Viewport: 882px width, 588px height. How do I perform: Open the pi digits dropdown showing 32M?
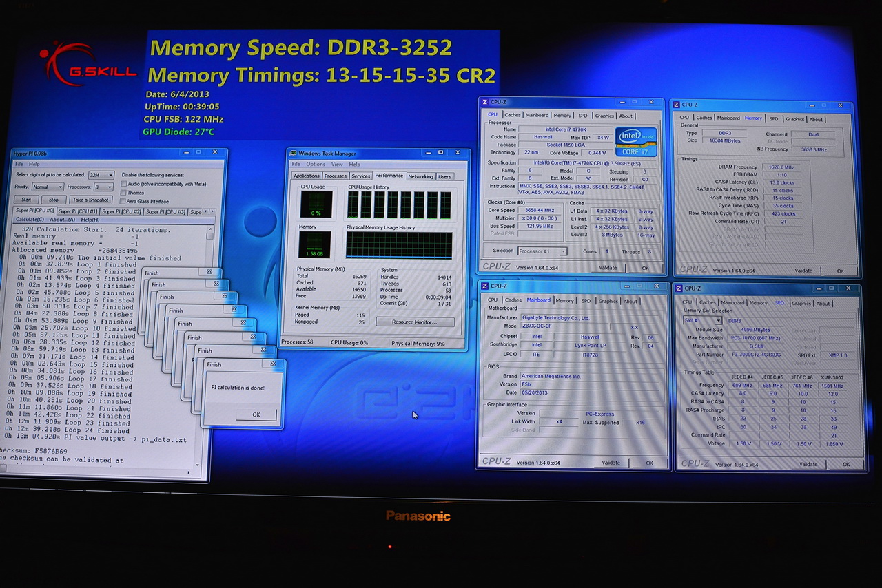(x=101, y=175)
